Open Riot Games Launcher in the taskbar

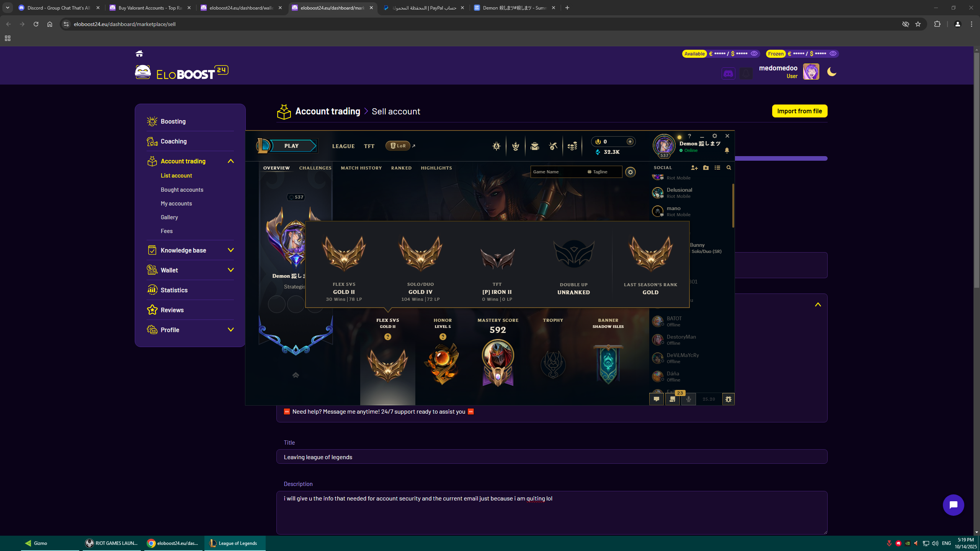click(x=111, y=543)
